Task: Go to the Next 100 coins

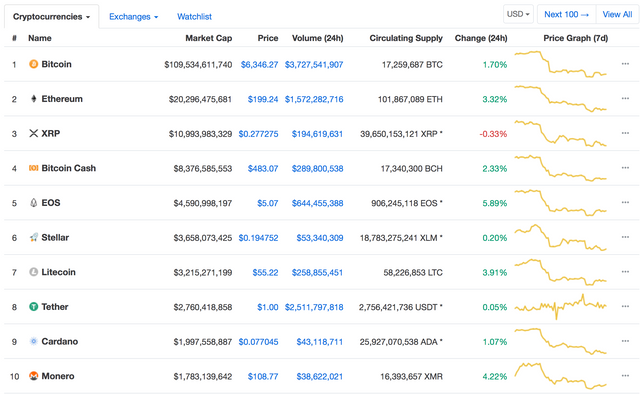Action: click(567, 14)
